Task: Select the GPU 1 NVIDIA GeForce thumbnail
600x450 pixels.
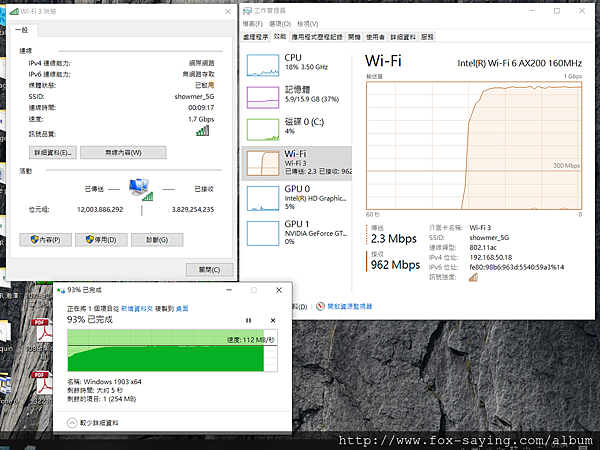Action: 263,233
